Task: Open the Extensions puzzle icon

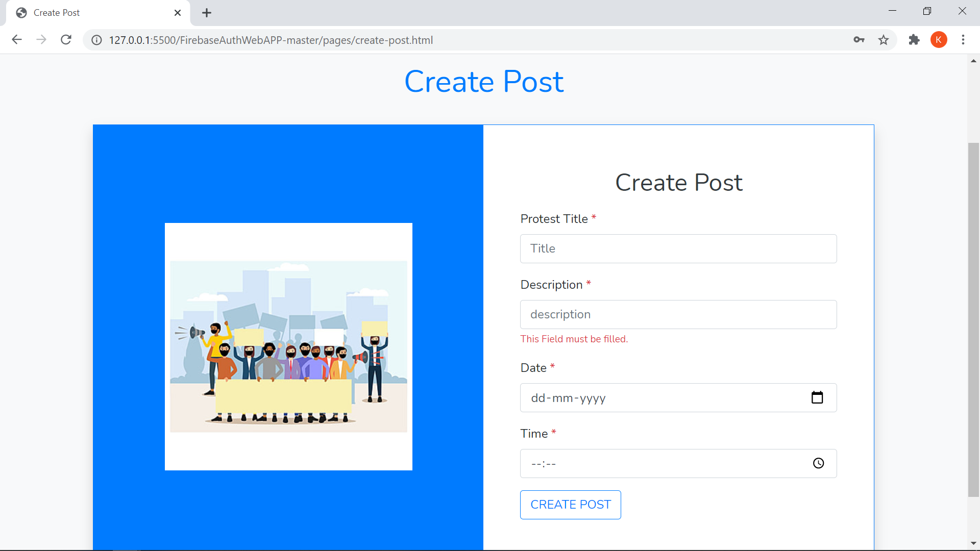Action: [x=914, y=40]
